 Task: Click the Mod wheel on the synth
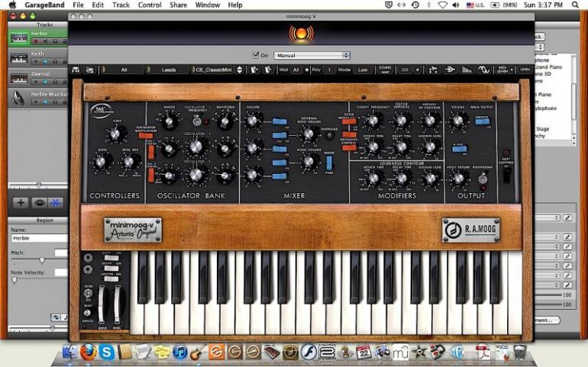point(117,304)
